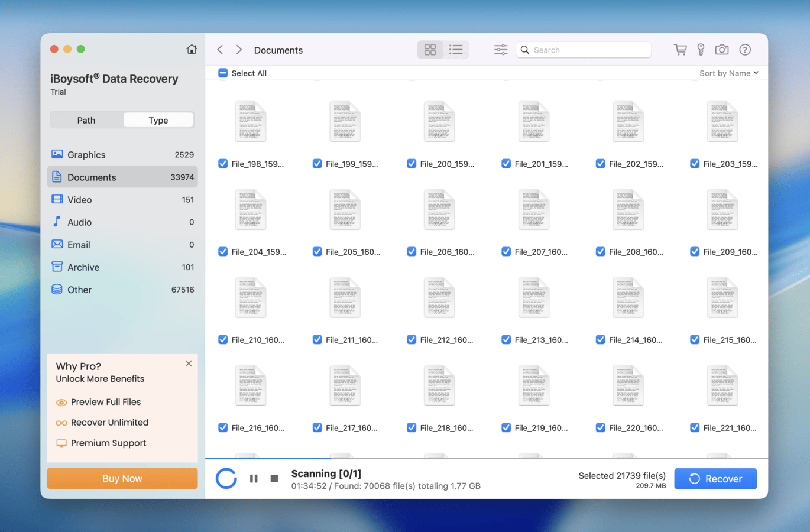Open the shopping cart icon
Viewport: 810px width, 532px height.
[680, 50]
